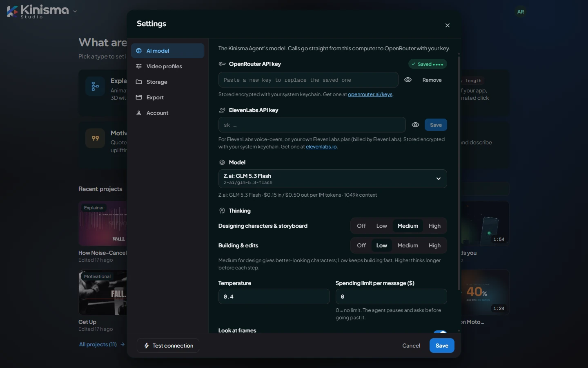This screenshot has width=588, height=368.
Task: Save settings with the blue Save button
Action: click(x=442, y=346)
